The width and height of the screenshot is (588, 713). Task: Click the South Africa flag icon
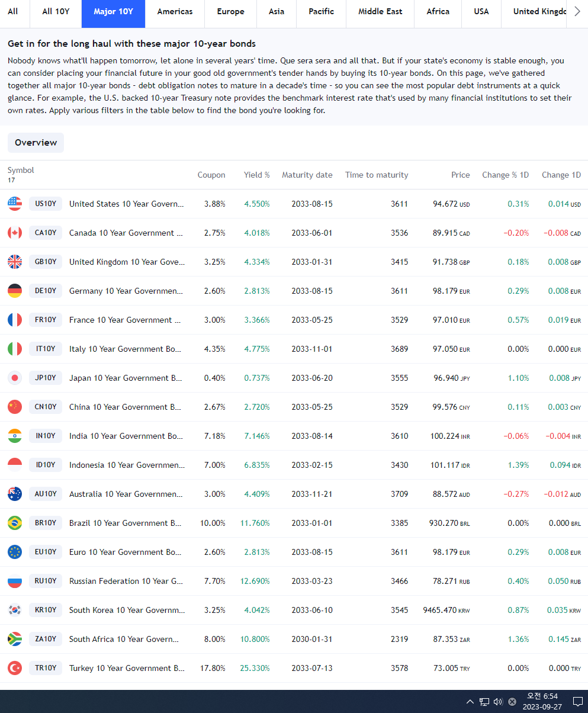(15, 639)
